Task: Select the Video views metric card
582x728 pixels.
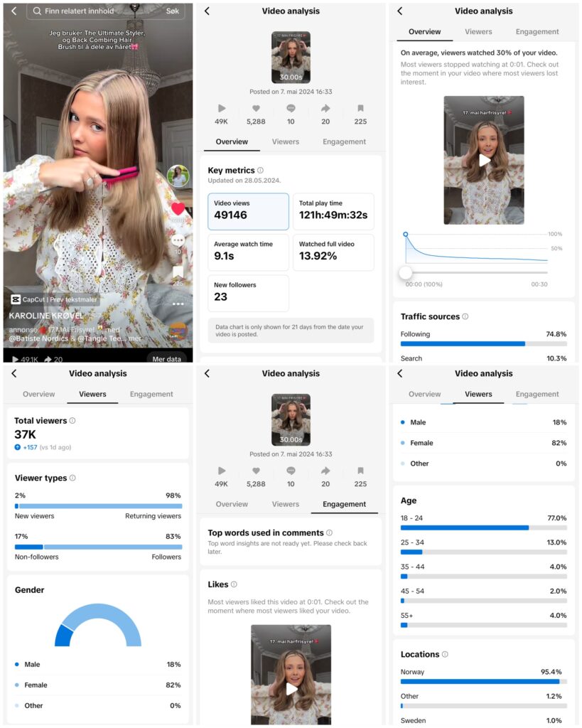Action: (x=248, y=212)
